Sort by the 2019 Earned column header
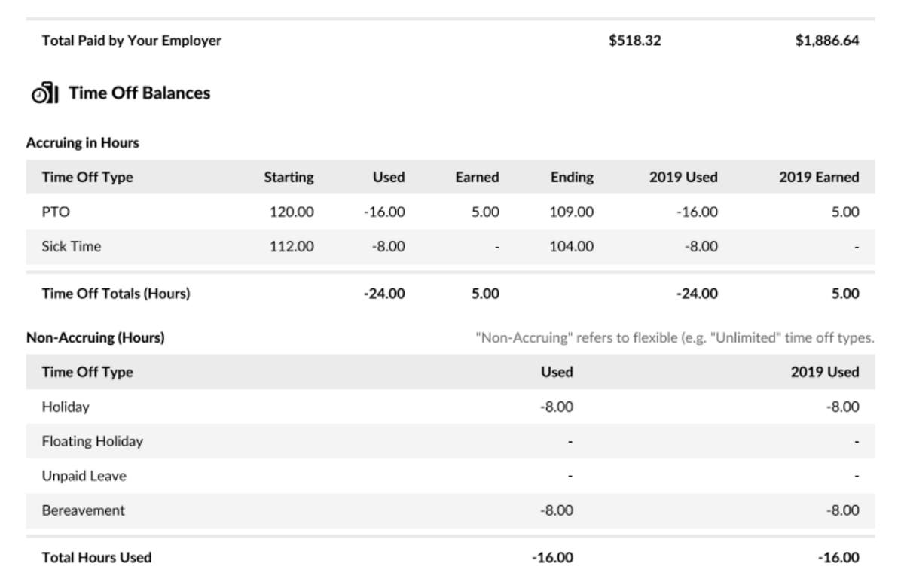The height and width of the screenshot is (588, 904). tap(820, 177)
